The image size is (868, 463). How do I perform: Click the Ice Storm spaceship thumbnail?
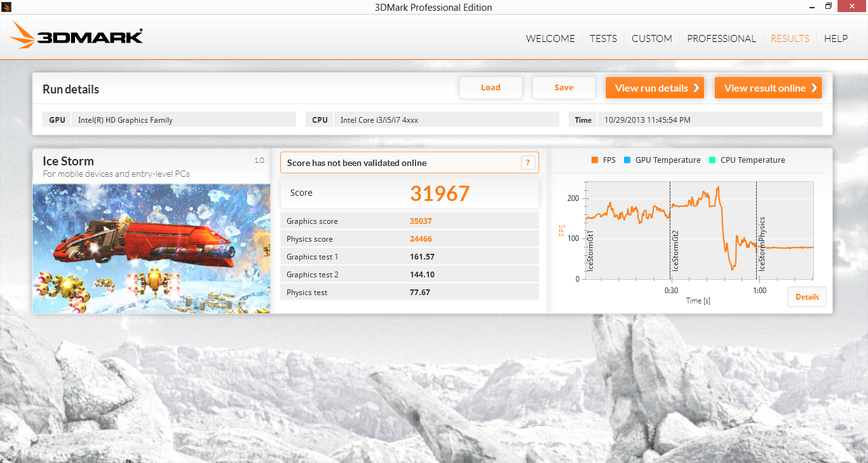tap(151, 249)
